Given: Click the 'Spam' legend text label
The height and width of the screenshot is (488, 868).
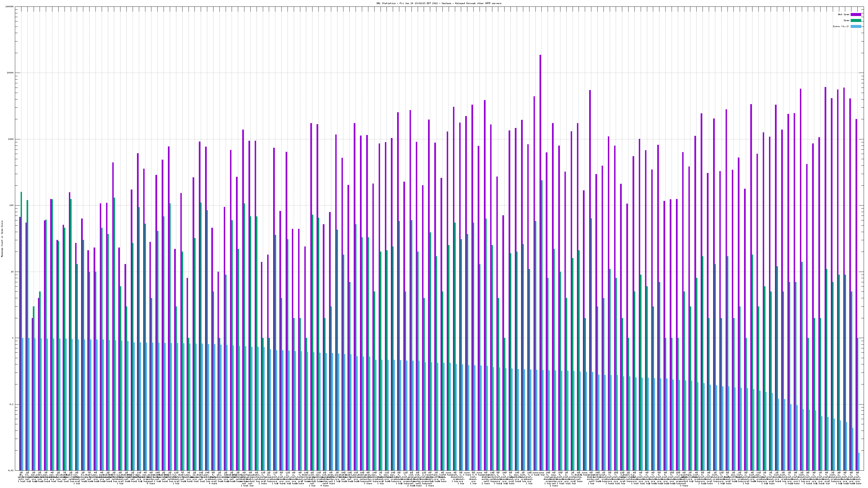Looking at the screenshot, I should click(x=846, y=21).
